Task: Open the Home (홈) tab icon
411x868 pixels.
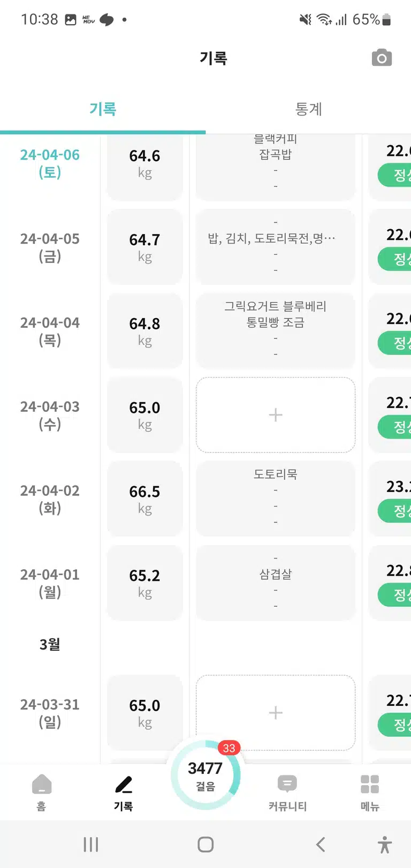Action: (x=42, y=784)
